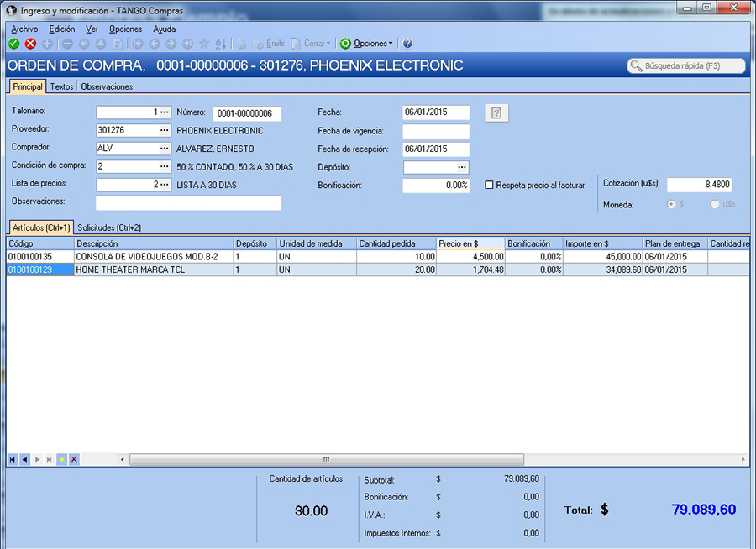Select the Artículos (Ctrl+1) tab

coord(41,227)
